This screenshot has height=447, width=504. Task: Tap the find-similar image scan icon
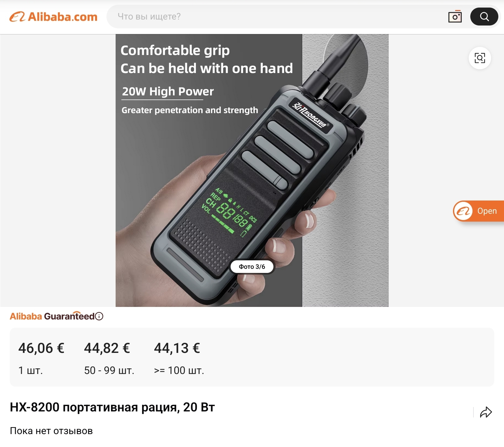480,58
